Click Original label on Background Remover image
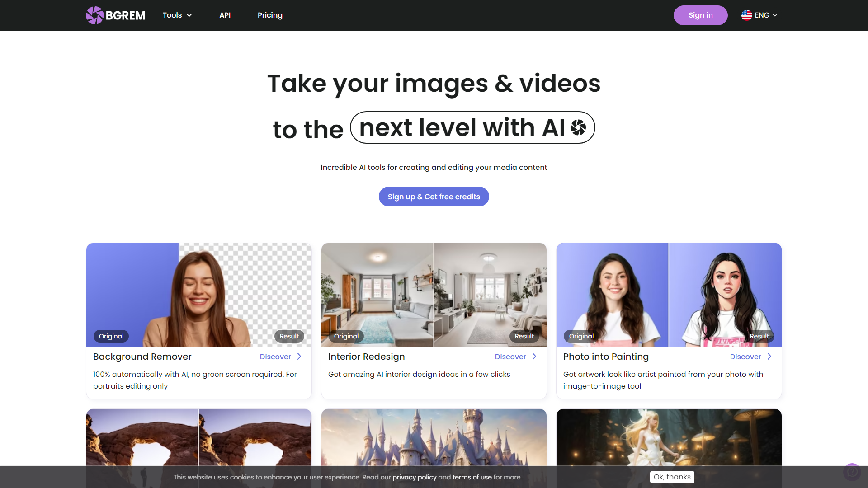 coord(111,336)
